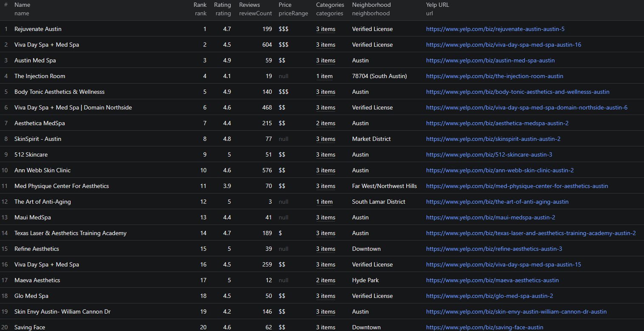Visit the Maeva Aesthetics Yelp URL

pos(492,280)
